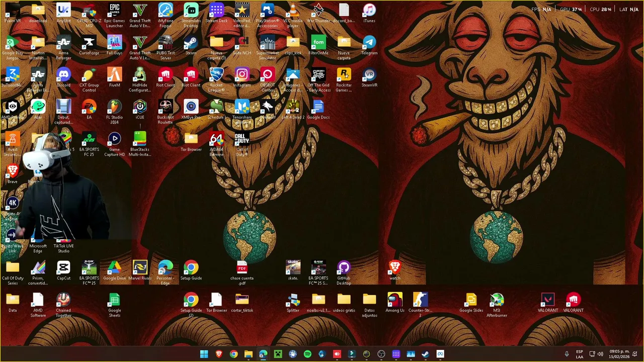Open the Steam desktop shortcut
This screenshot has width=644, height=362.
(191, 46)
